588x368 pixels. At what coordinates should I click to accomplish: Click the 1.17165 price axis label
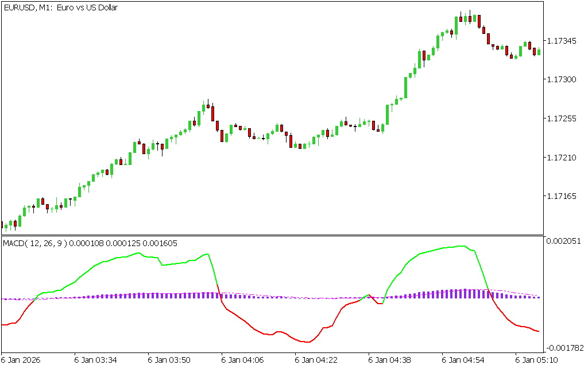coord(563,196)
